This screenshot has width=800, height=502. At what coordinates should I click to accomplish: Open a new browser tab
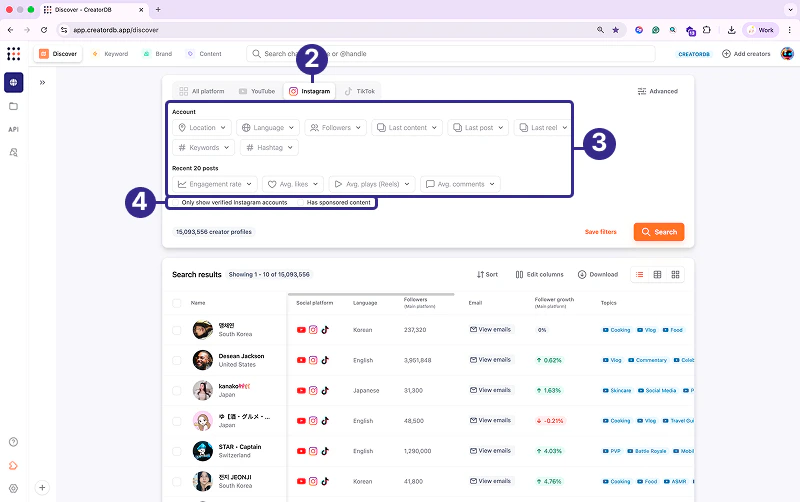click(x=158, y=9)
